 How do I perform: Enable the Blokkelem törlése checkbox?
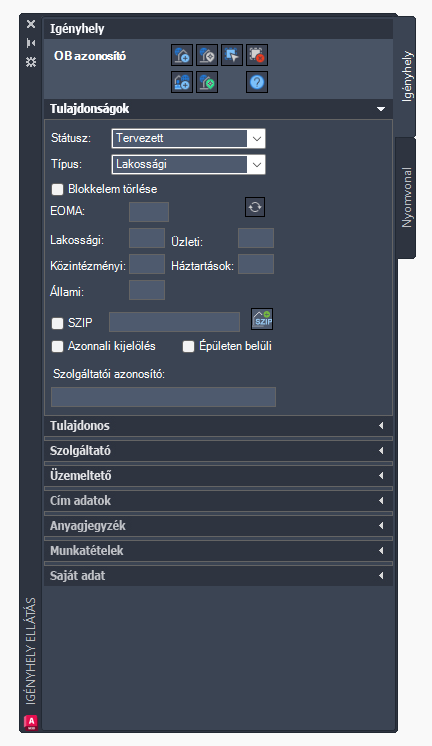pos(58,189)
